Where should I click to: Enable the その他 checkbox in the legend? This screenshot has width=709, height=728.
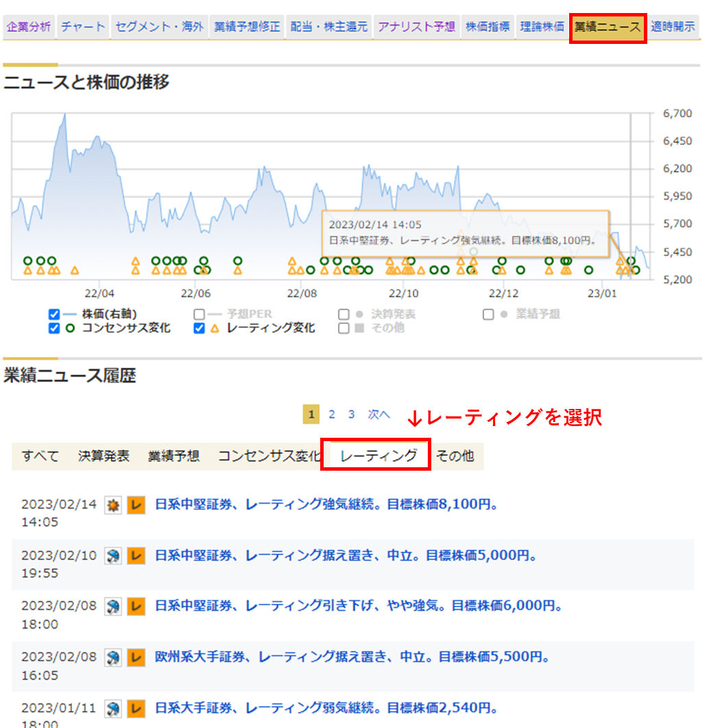click(x=344, y=328)
